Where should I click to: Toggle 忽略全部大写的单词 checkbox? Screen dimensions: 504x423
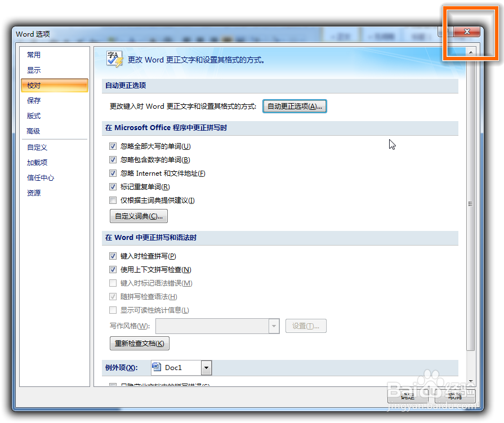tap(113, 146)
